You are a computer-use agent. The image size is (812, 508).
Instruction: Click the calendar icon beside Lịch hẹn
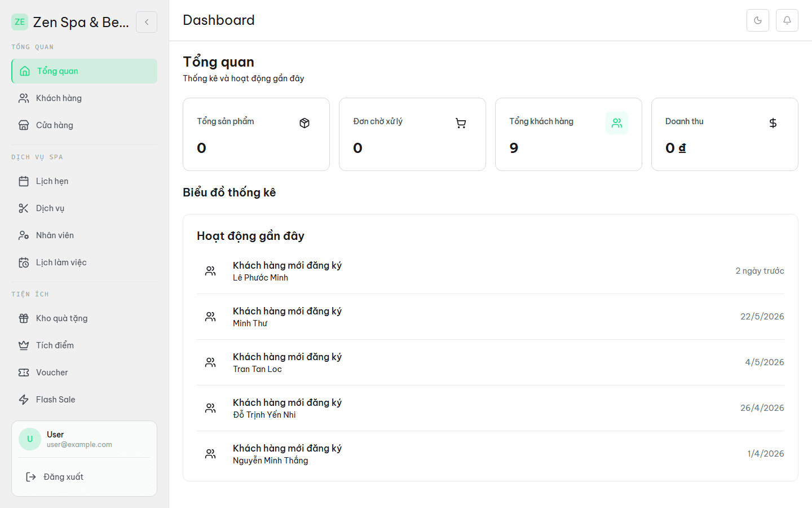[24, 181]
